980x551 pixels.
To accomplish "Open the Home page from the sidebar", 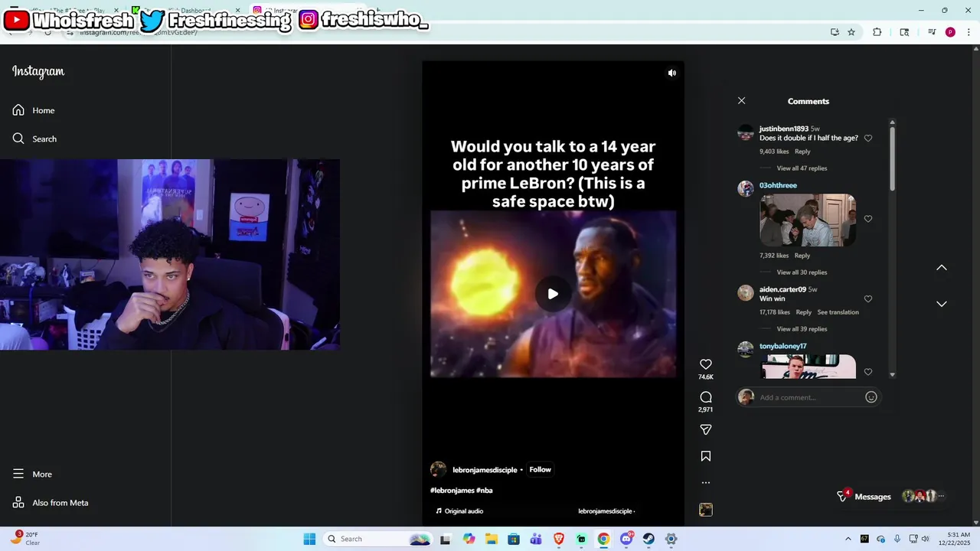I will pos(34,110).
